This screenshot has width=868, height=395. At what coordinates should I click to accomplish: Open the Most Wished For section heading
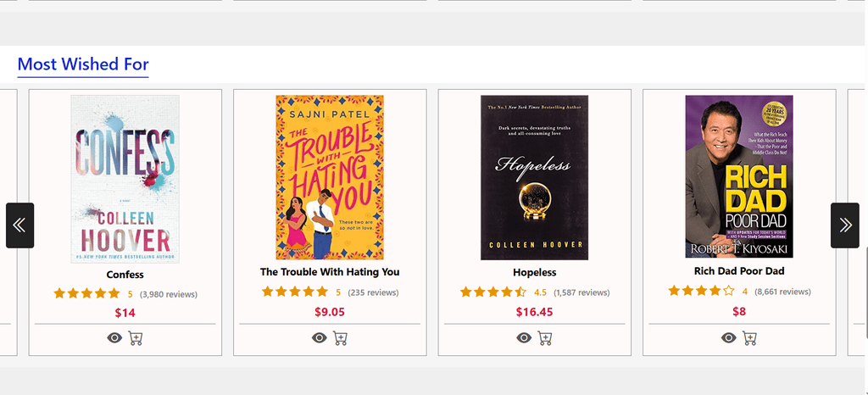pyautogui.click(x=83, y=64)
